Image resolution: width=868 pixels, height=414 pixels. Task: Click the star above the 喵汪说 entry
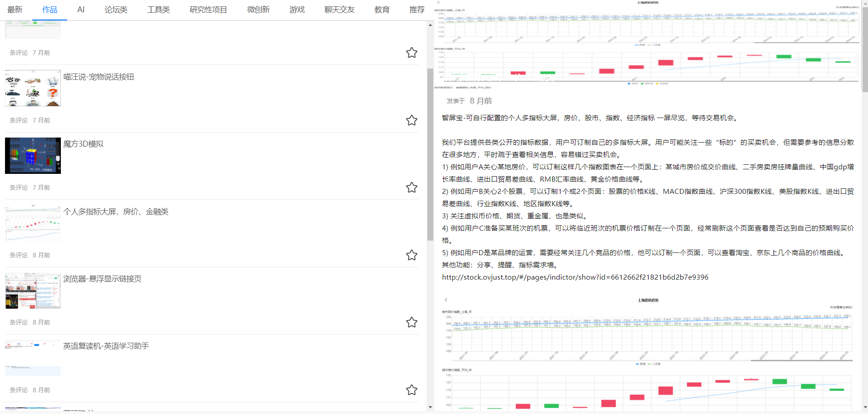click(412, 53)
